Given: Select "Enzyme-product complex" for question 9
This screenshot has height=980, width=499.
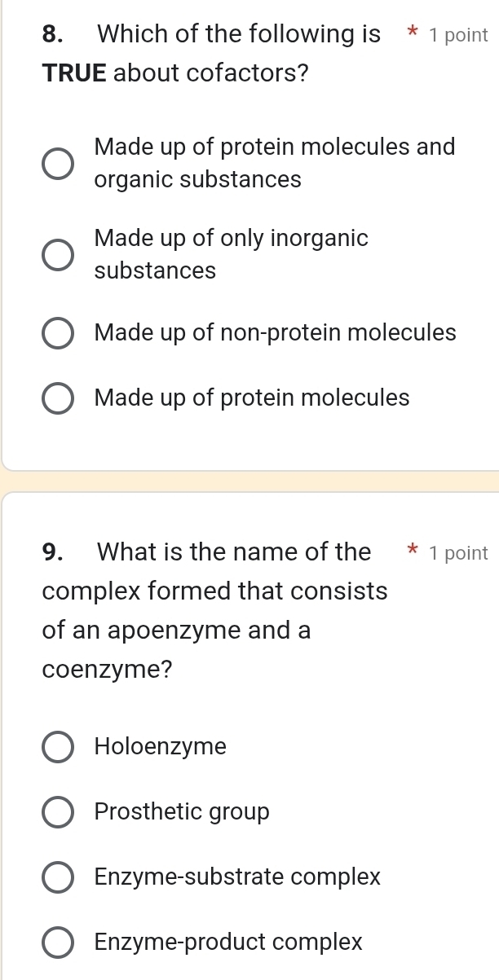Looking at the screenshot, I should (228, 942).
